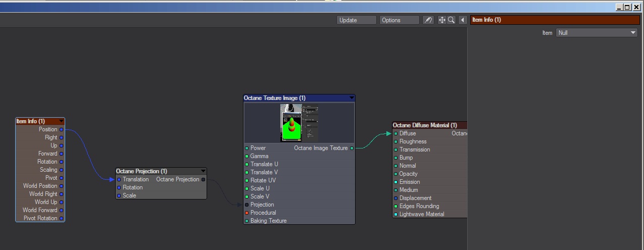Select the Octane Projection (1) node title
Screen dimensions: 644x250
pyautogui.click(x=141, y=171)
